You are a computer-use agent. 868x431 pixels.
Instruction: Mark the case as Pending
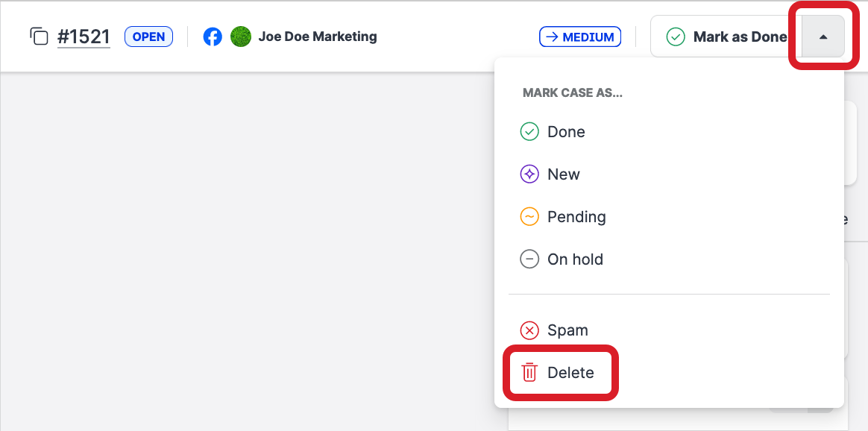click(x=576, y=217)
